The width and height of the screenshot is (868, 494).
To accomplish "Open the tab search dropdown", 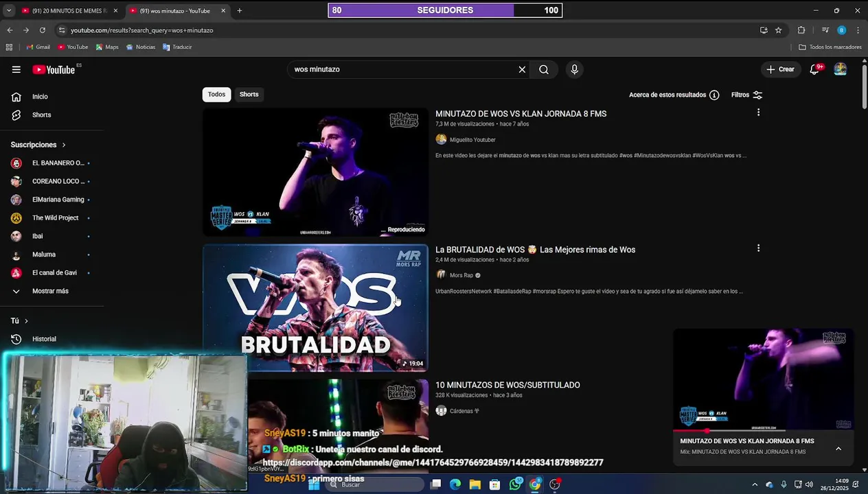I will coord(9,11).
